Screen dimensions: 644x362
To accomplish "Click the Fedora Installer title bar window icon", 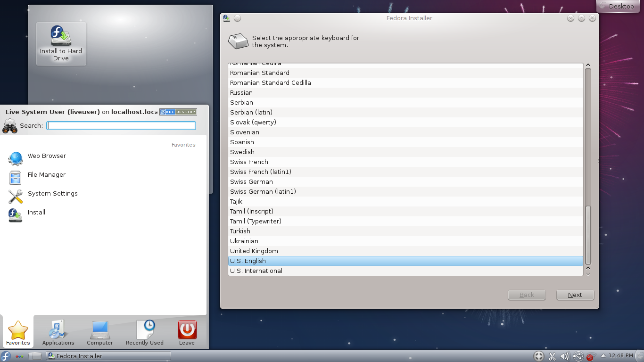I will tap(227, 18).
